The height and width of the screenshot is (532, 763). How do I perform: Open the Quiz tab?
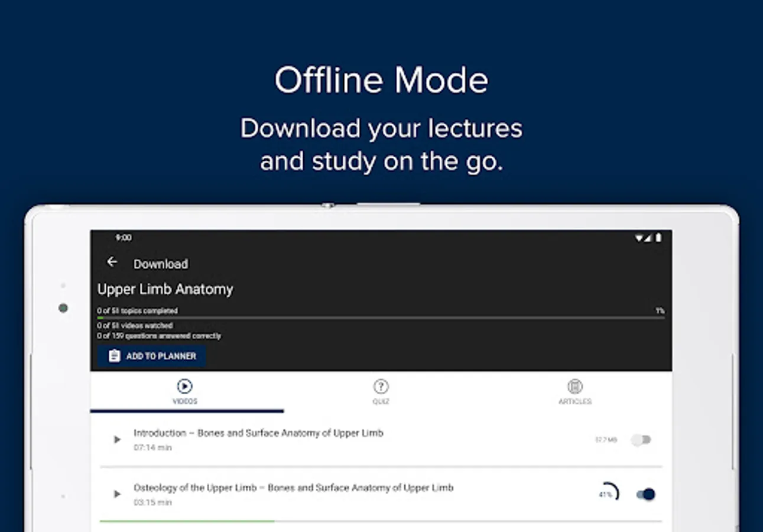381,392
